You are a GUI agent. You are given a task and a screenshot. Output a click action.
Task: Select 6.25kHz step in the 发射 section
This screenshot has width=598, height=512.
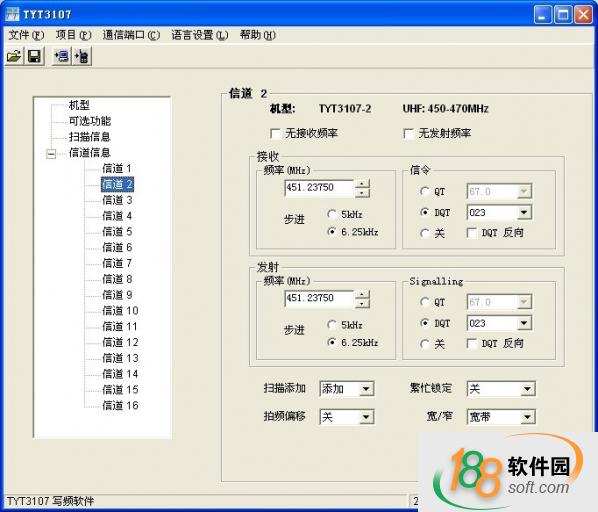pos(332,342)
